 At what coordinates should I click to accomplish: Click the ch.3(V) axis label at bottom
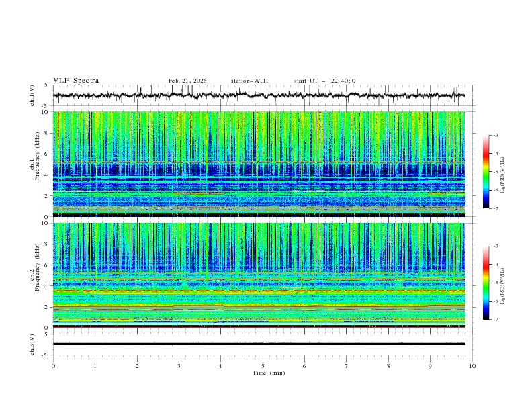tap(33, 344)
